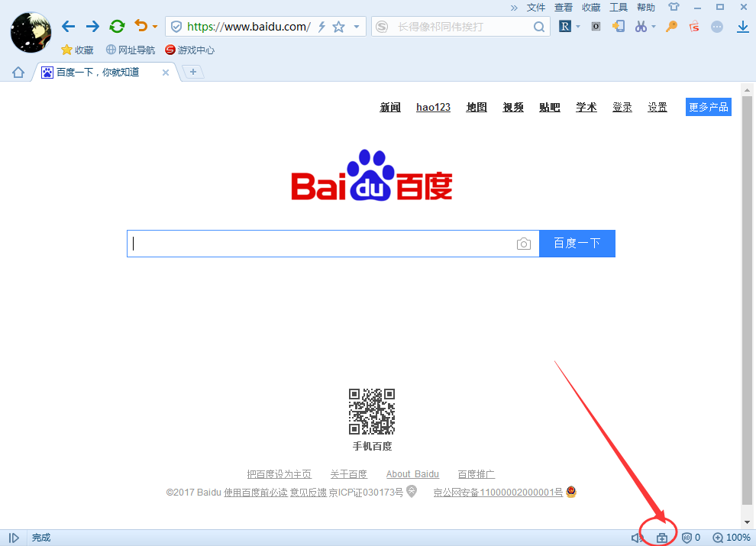The width and height of the screenshot is (756, 546).
Task: Click the blue R extension icon
Action: click(x=564, y=26)
